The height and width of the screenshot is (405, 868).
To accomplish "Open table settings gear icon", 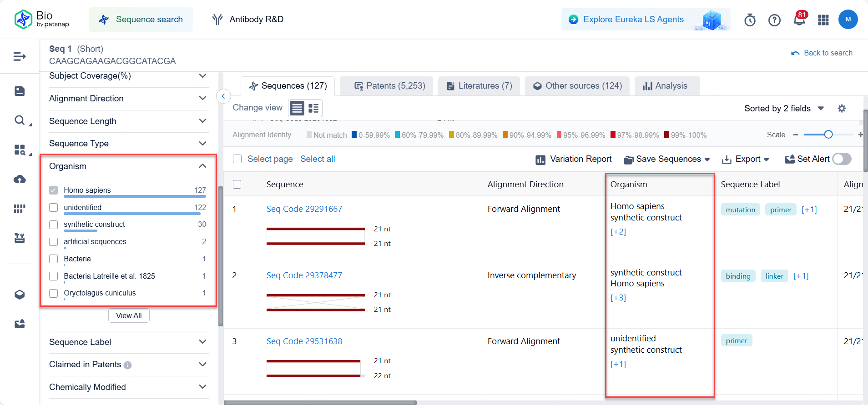I will (842, 109).
